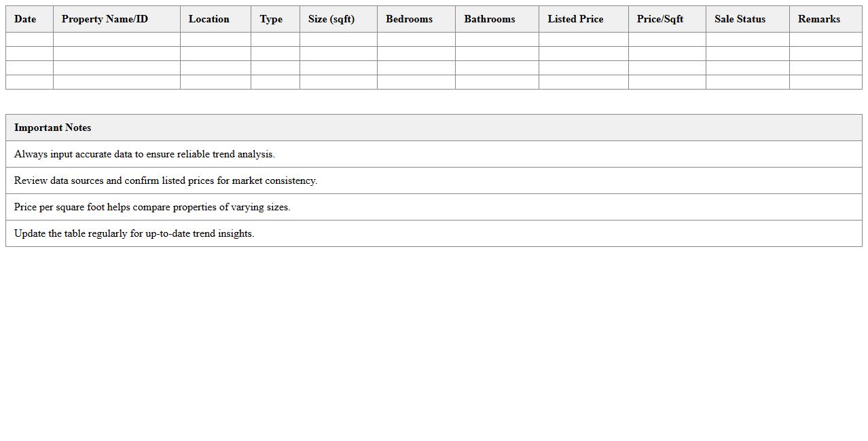Select the Type column header
868x441 pixels.
click(x=271, y=19)
